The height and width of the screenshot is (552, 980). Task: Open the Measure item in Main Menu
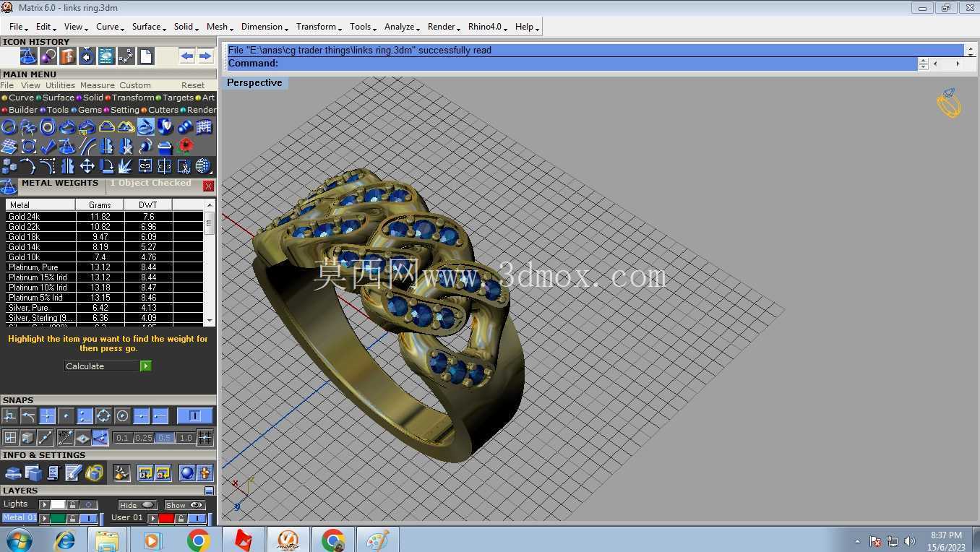(97, 85)
